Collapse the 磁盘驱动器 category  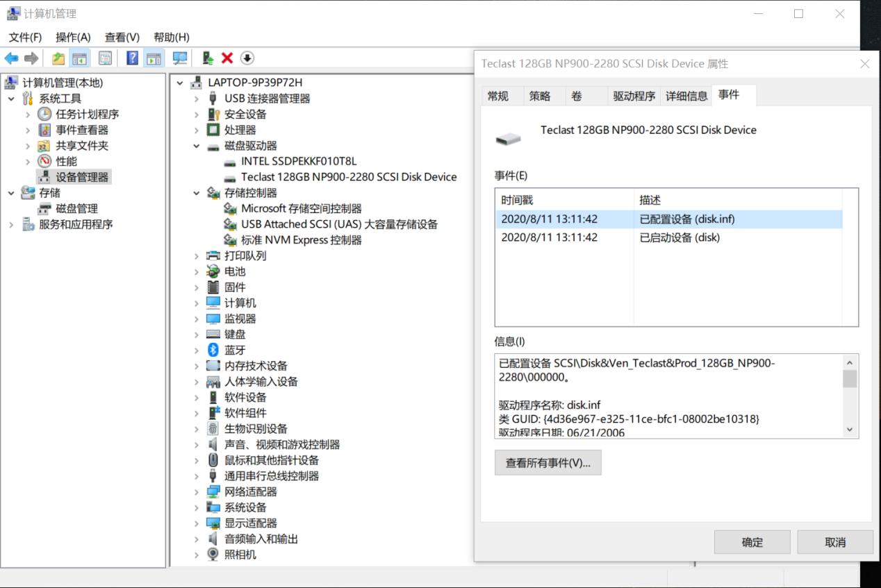(x=195, y=145)
